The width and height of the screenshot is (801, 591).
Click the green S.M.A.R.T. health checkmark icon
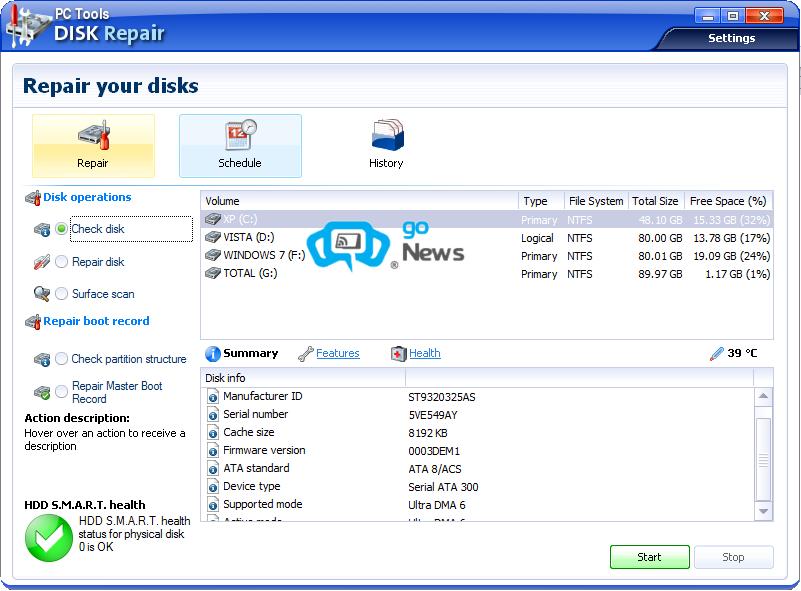[49, 538]
